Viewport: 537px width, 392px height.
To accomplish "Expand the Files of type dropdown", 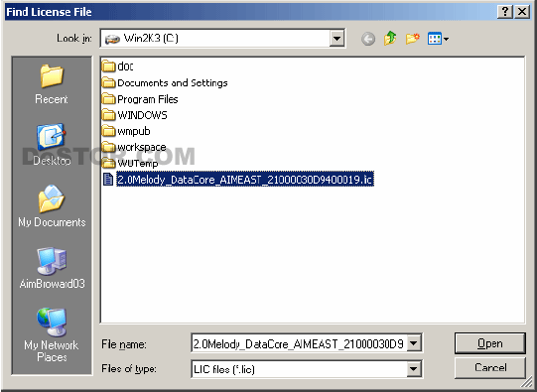I will [414, 369].
